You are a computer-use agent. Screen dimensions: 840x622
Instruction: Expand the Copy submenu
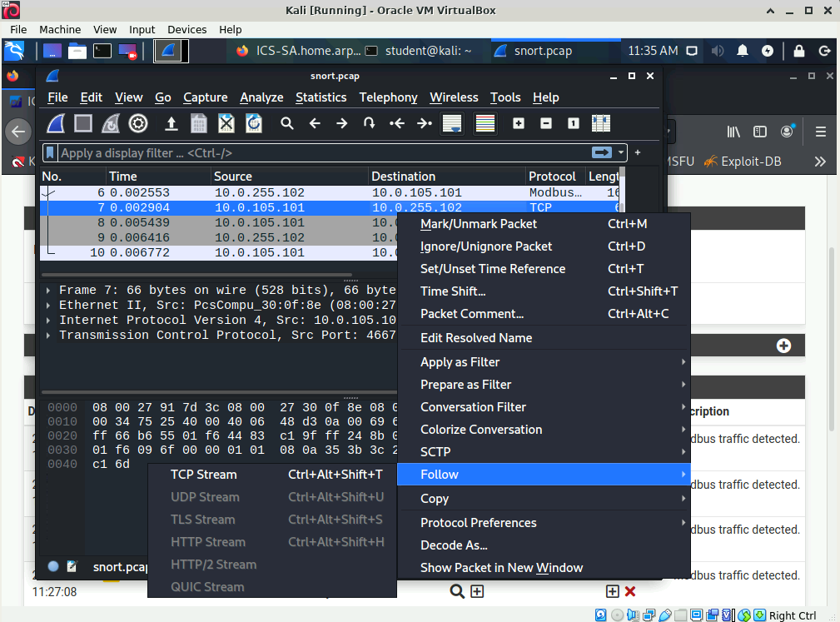click(544, 499)
